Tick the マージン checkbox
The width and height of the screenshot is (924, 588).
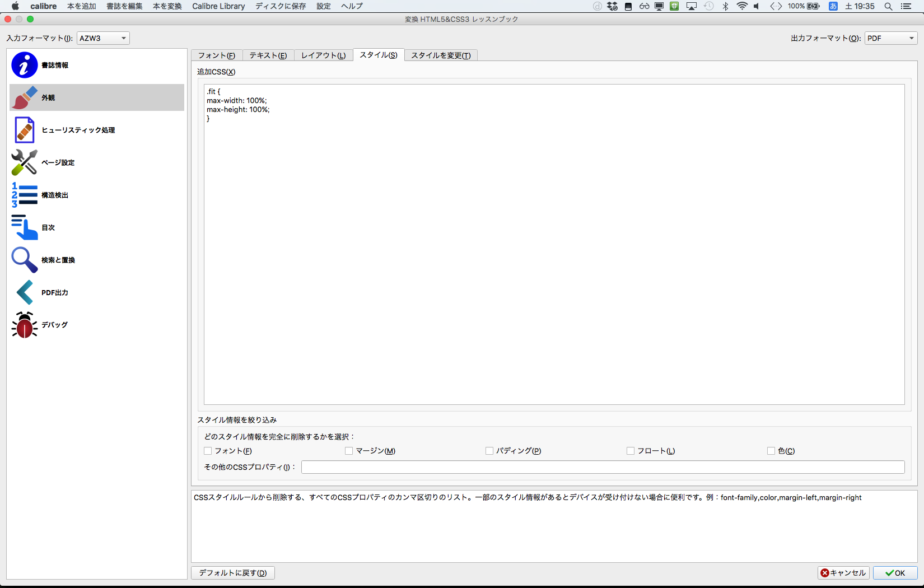pyautogui.click(x=349, y=451)
